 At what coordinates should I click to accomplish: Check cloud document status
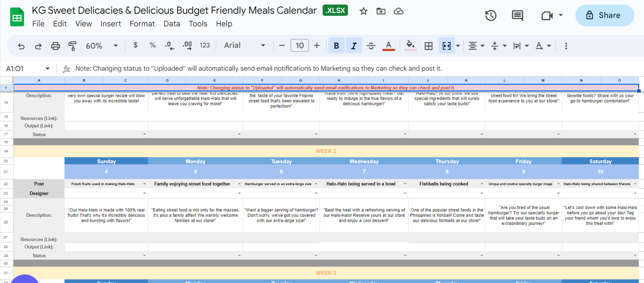coord(398,11)
